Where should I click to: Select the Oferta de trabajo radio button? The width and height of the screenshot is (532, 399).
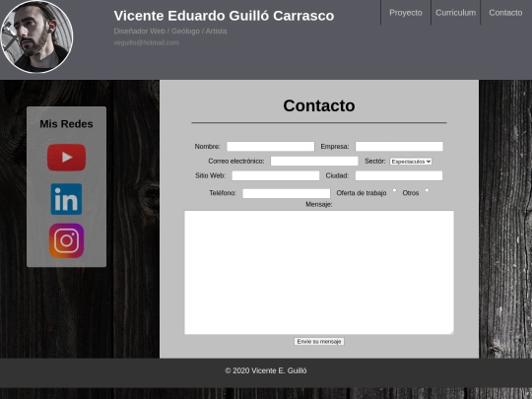tap(394, 190)
